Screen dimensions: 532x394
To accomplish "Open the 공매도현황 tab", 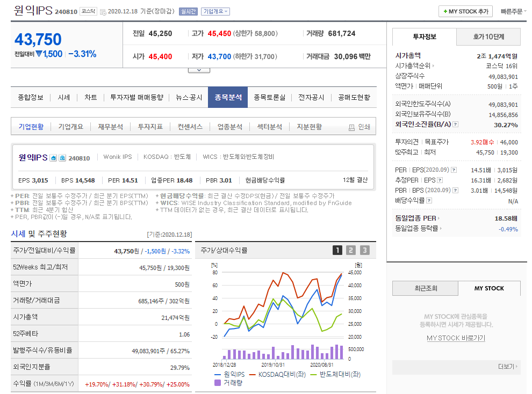I will click(354, 98).
